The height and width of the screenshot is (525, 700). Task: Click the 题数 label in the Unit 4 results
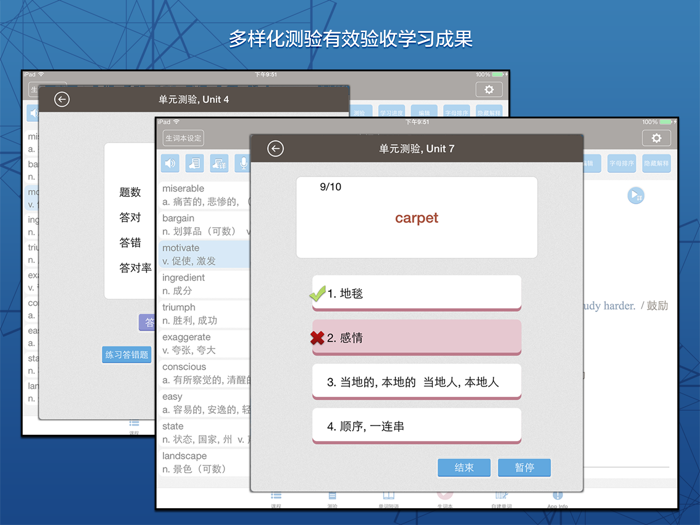click(x=130, y=192)
